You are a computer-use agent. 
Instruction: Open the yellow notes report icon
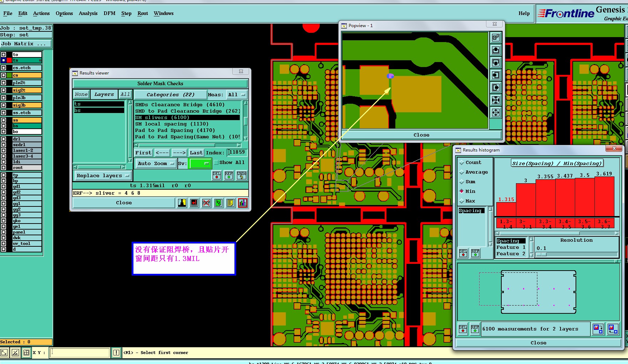click(231, 203)
